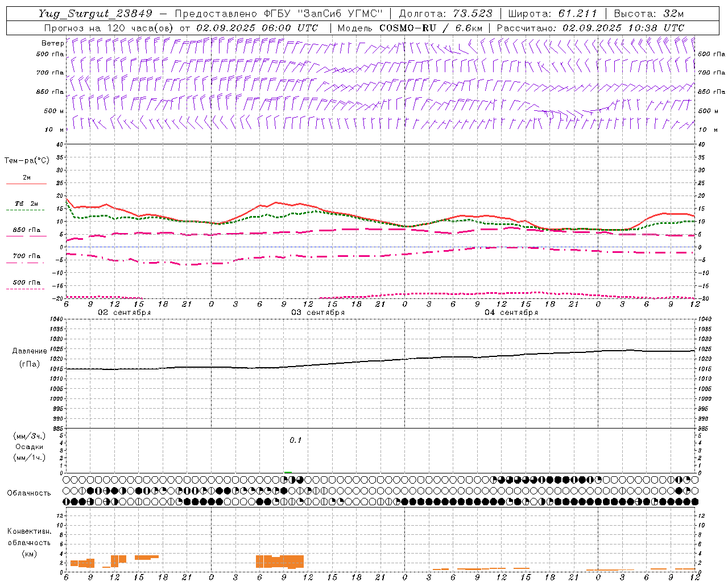Click the Давление (гПа) axis label
The width and height of the screenshot is (728, 582).
point(30,357)
